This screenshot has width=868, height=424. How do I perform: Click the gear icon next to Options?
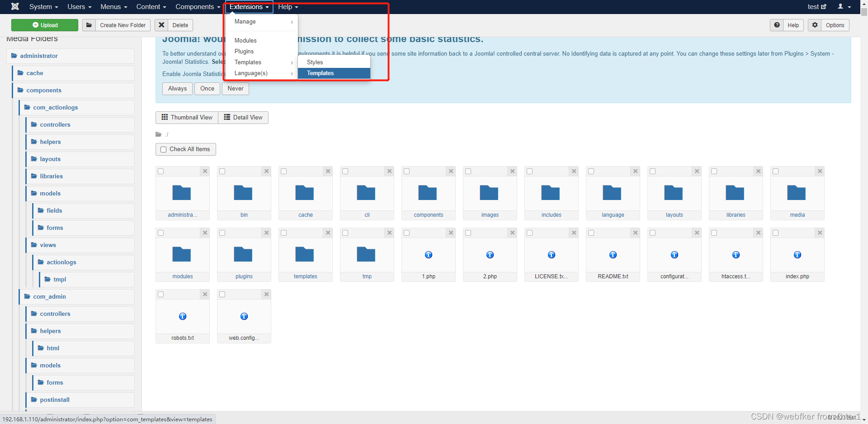[815, 25]
